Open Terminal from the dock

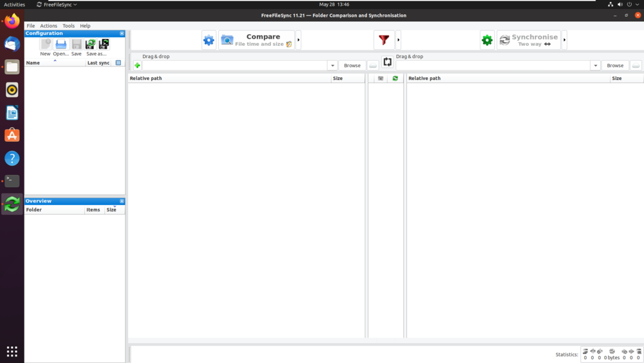tap(12, 181)
